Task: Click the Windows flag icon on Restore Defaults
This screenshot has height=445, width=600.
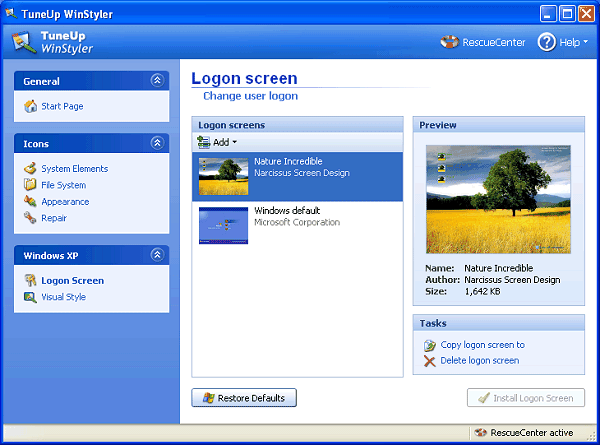Action: point(209,398)
